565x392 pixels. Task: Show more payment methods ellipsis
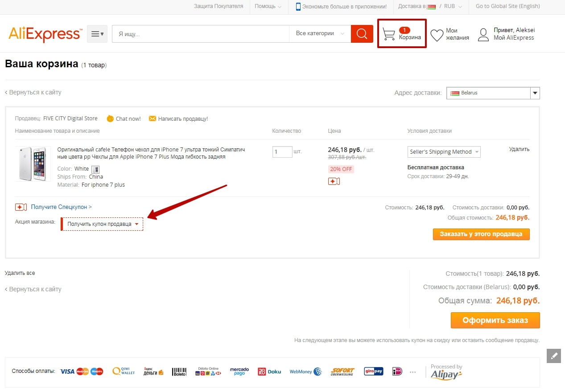412,372
